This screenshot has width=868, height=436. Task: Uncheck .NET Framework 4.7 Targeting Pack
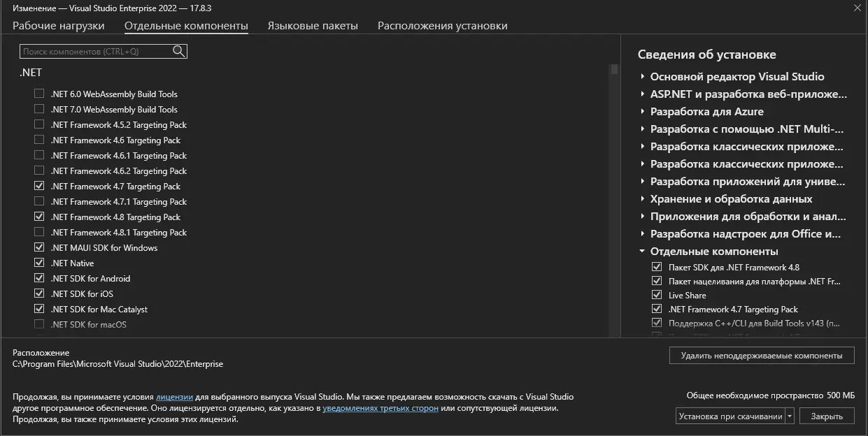click(x=39, y=187)
